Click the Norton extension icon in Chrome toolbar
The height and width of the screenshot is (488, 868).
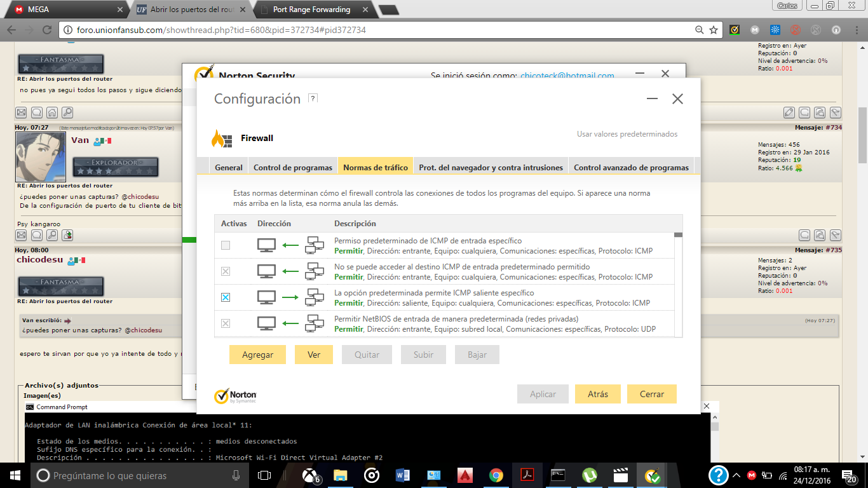click(735, 30)
